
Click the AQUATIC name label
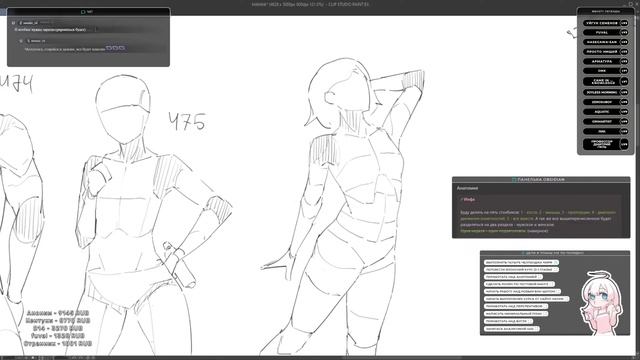tap(602, 112)
